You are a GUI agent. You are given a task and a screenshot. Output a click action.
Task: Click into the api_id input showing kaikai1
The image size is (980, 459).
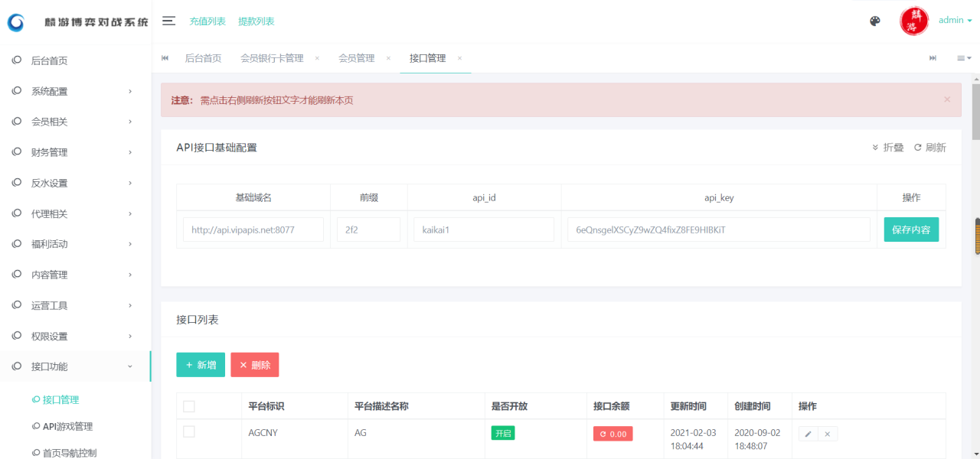point(483,229)
